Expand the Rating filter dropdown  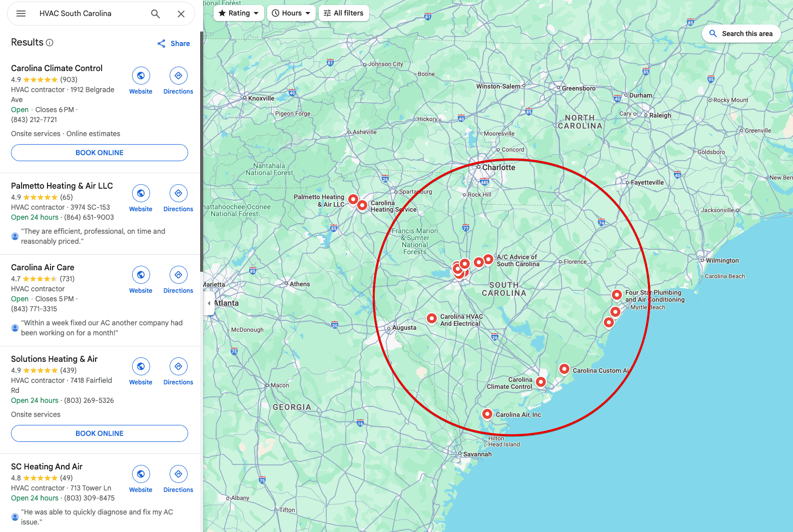(239, 13)
